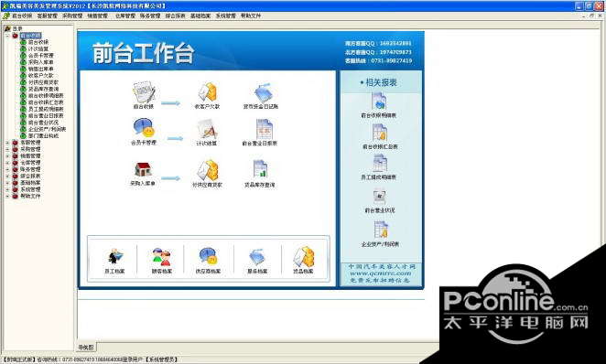Open the 基础档案 menu in the menu bar

[x=200, y=16]
